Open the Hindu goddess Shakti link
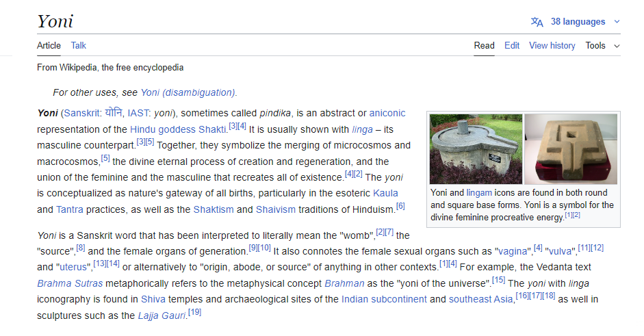 click(178, 129)
